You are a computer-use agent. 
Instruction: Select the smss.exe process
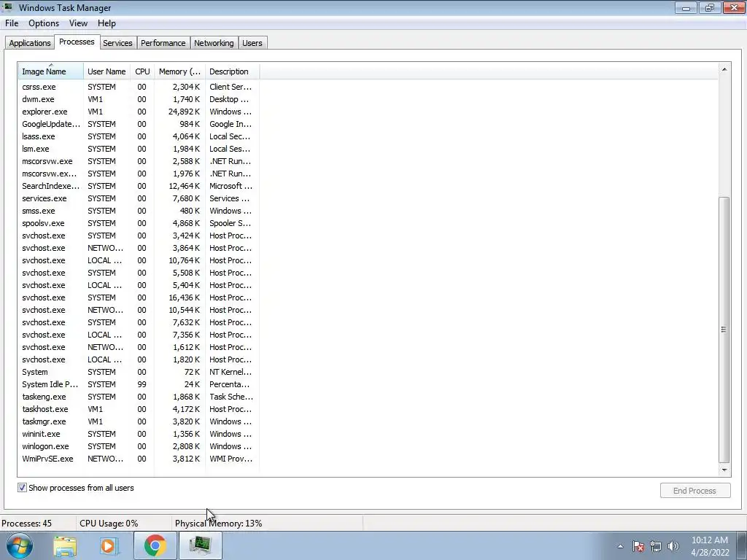138,211
